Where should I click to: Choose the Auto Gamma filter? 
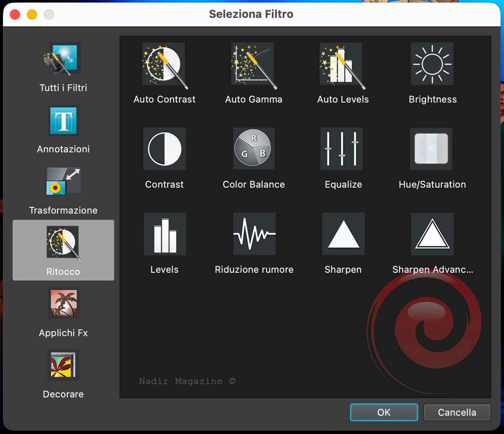pos(253,64)
